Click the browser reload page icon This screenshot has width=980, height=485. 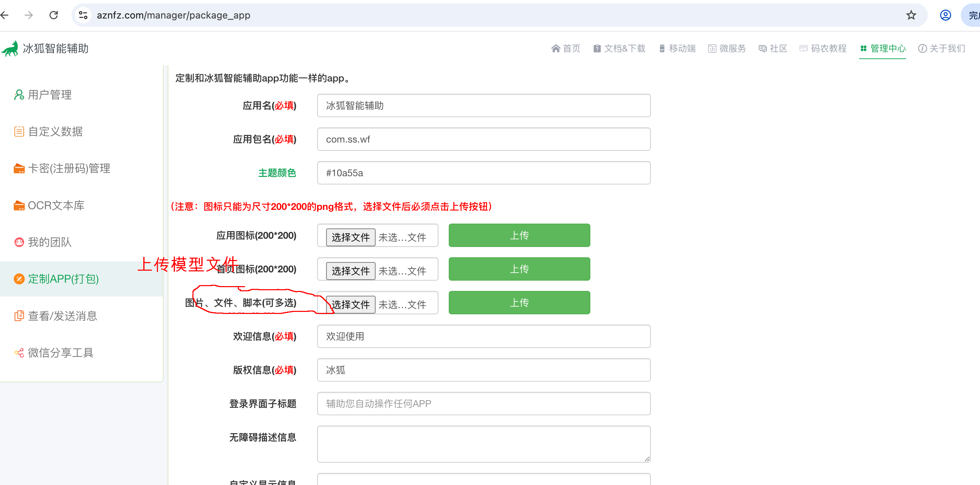click(x=54, y=15)
